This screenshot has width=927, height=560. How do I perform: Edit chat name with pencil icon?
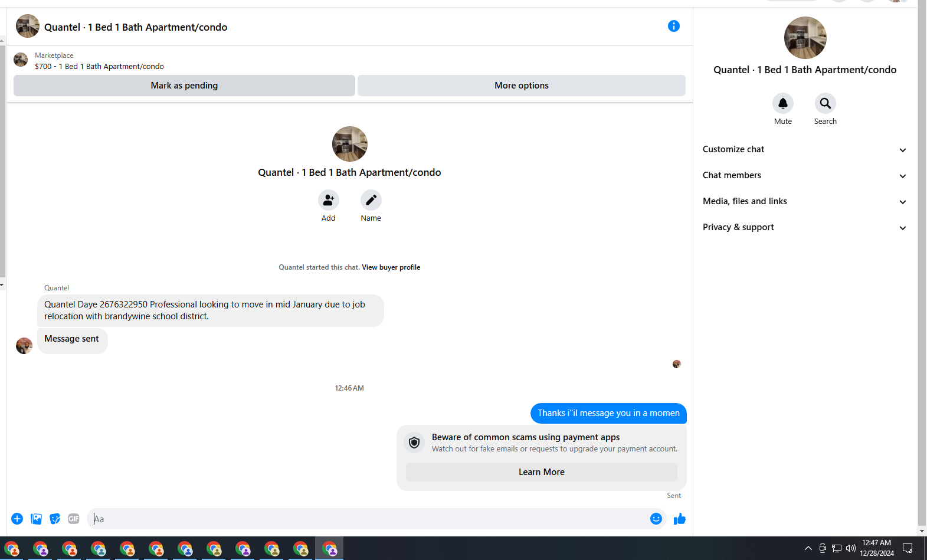371,200
